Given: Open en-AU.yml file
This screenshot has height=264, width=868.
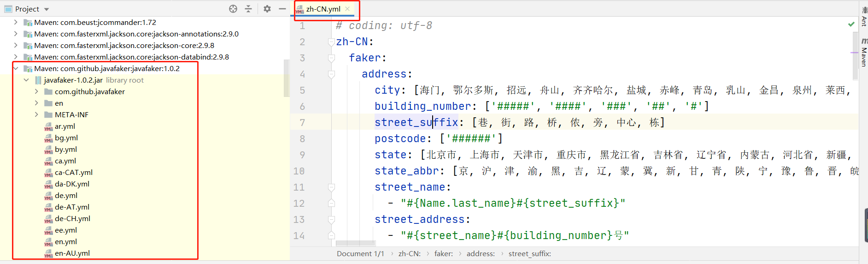Looking at the screenshot, I should pyautogui.click(x=72, y=253).
